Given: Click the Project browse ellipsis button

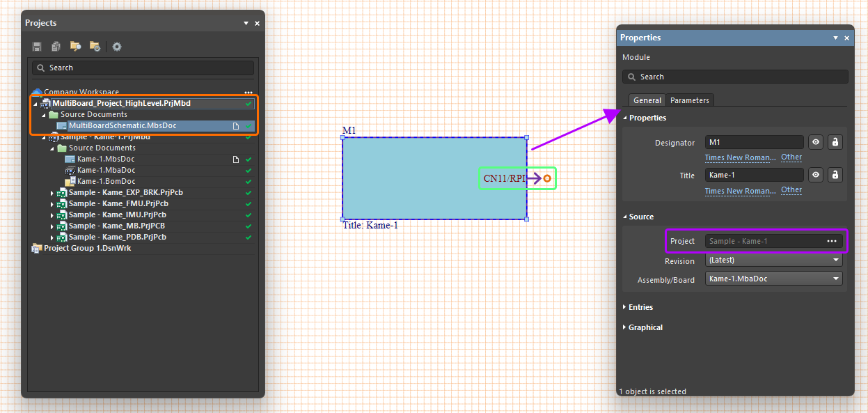Looking at the screenshot, I should point(831,241).
